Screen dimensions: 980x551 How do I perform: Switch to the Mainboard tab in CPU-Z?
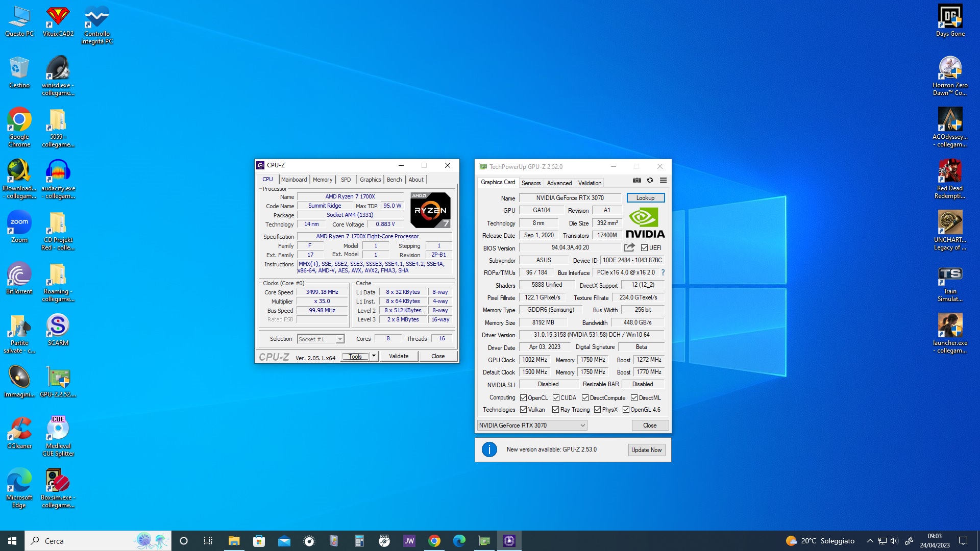tap(294, 180)
